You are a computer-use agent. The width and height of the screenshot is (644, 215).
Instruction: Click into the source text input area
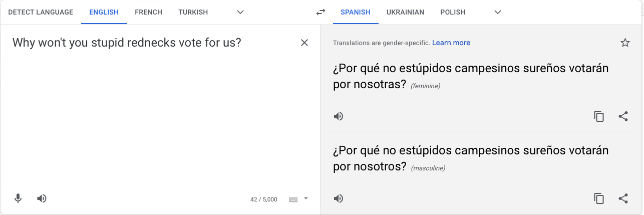point(150,110)
